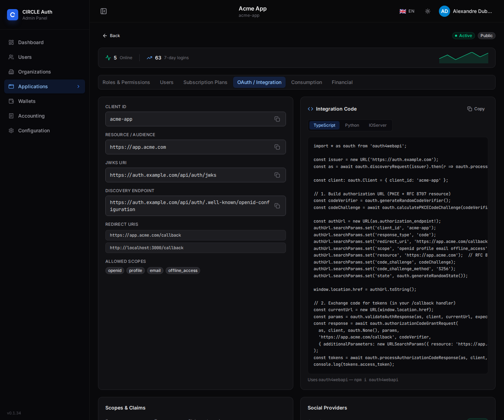
Task: Click the https://app.acme.com/callback redirect URI
Action: pyautogui.click(x=196, y=235)
